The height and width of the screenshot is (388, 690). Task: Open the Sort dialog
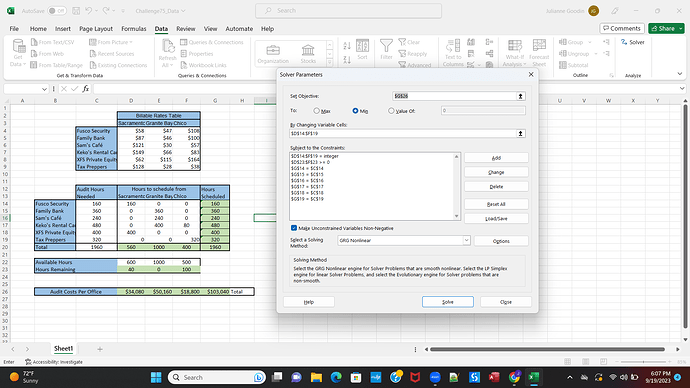tap(362, 49)
